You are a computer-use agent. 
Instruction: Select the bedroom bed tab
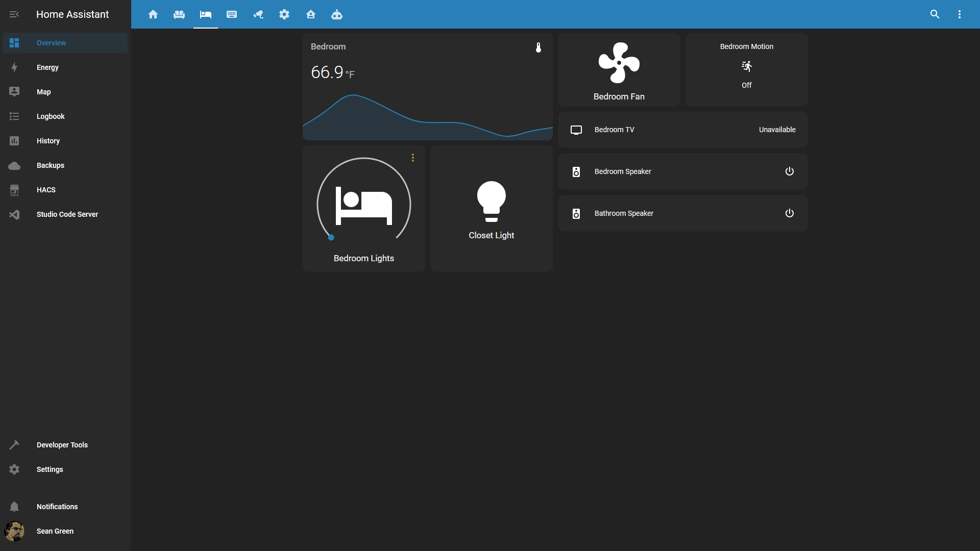[206, 14]
